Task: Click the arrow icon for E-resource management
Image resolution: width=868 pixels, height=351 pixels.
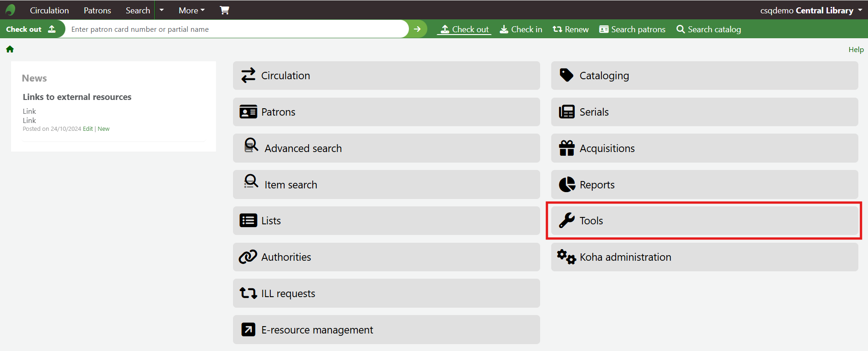Action: pos(248,330)
